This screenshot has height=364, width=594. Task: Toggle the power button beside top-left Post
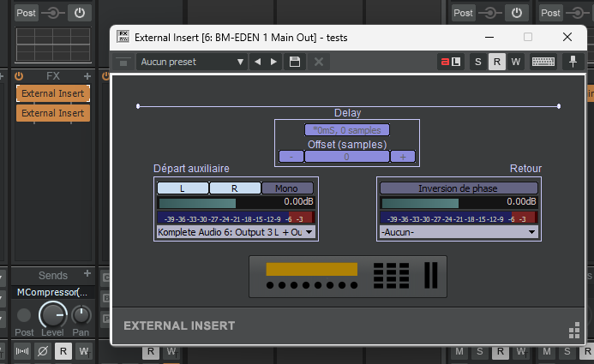[80, 13]
